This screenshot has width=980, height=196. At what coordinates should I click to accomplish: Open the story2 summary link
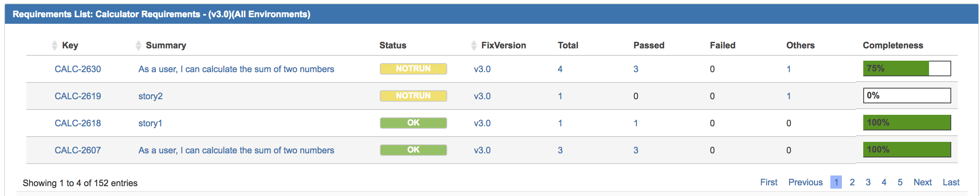[150, 96]
